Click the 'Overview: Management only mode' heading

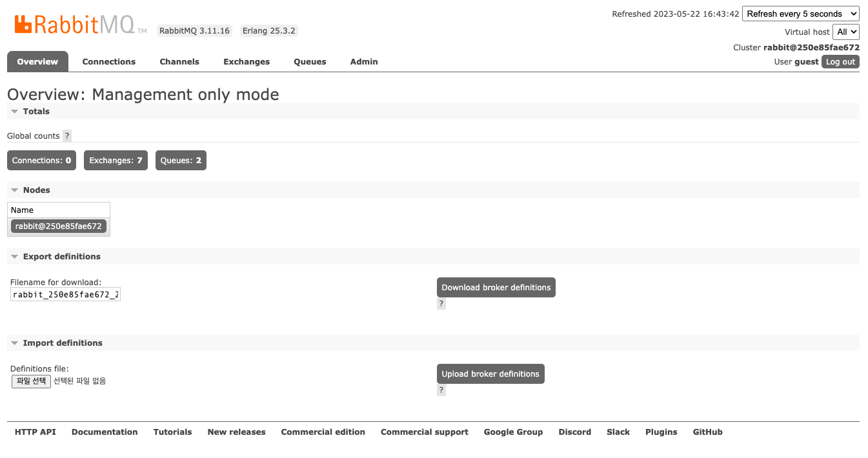click(x=143, y=94)
